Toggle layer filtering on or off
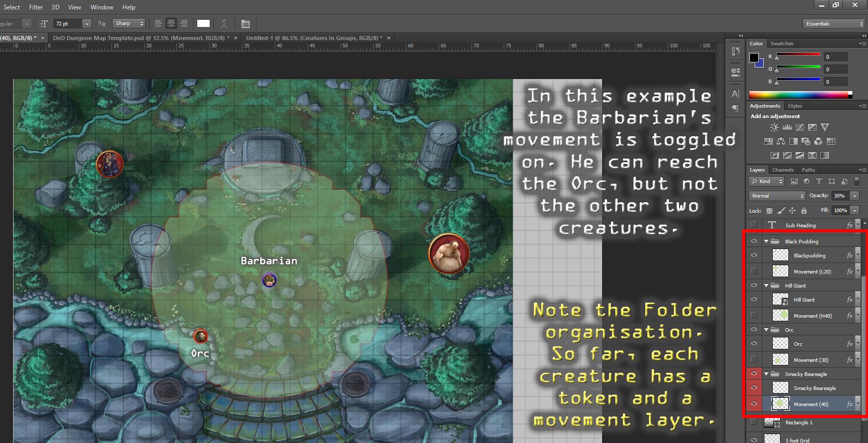868x443 pixels. point(857,181)
